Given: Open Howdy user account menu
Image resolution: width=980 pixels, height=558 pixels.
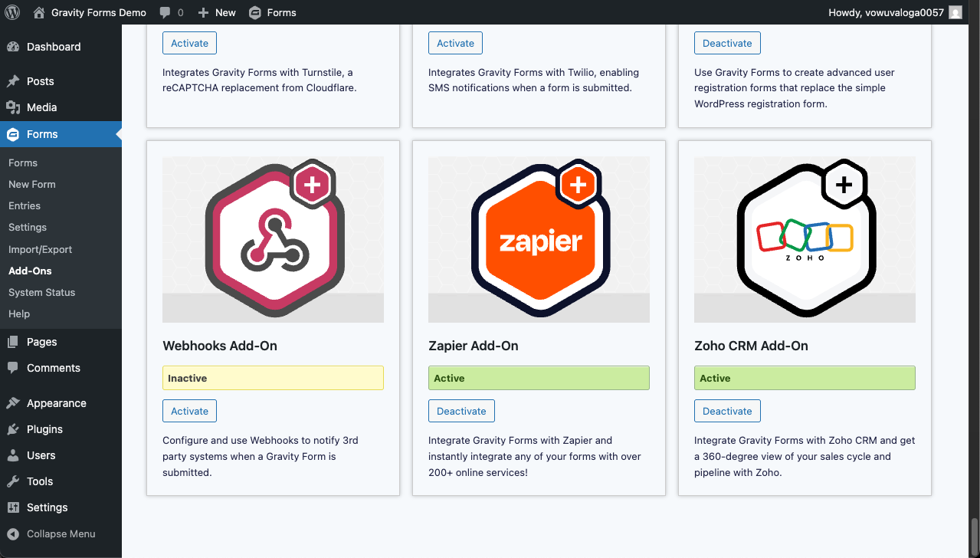Looking at the screenshot, I should tap(886, 12).
